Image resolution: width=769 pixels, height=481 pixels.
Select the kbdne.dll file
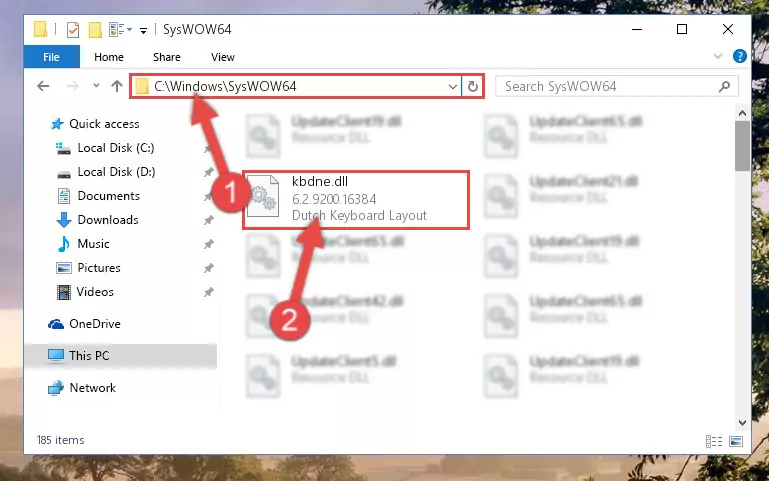356,200
